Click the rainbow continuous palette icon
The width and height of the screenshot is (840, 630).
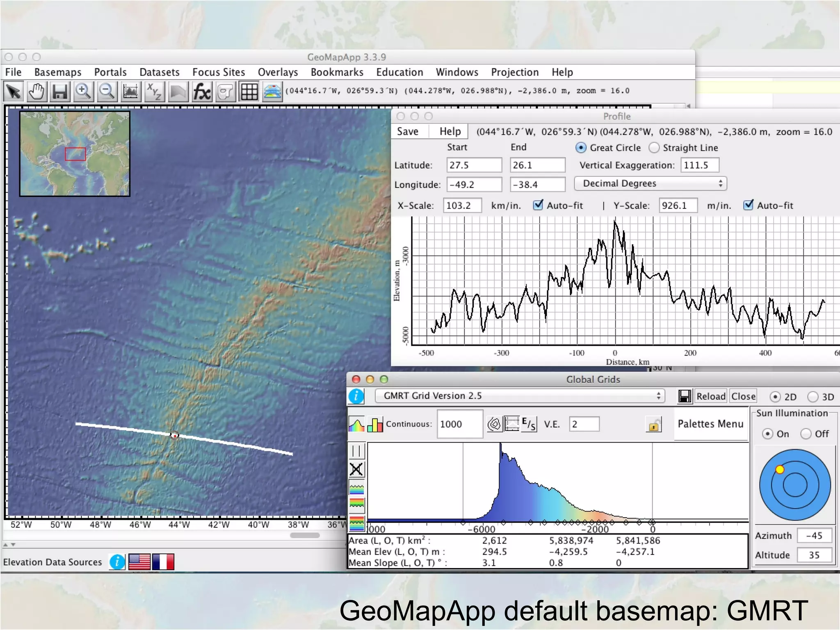pos(356,425)
